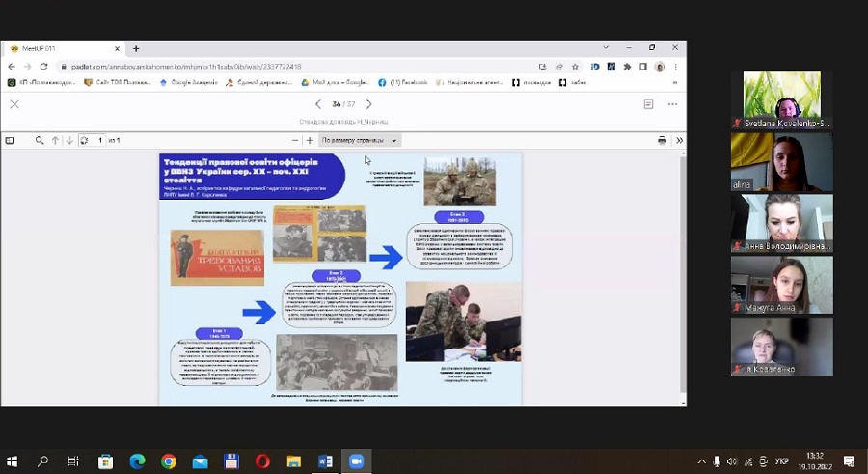Zoom out the PDF with minus button

pos(296,140)
